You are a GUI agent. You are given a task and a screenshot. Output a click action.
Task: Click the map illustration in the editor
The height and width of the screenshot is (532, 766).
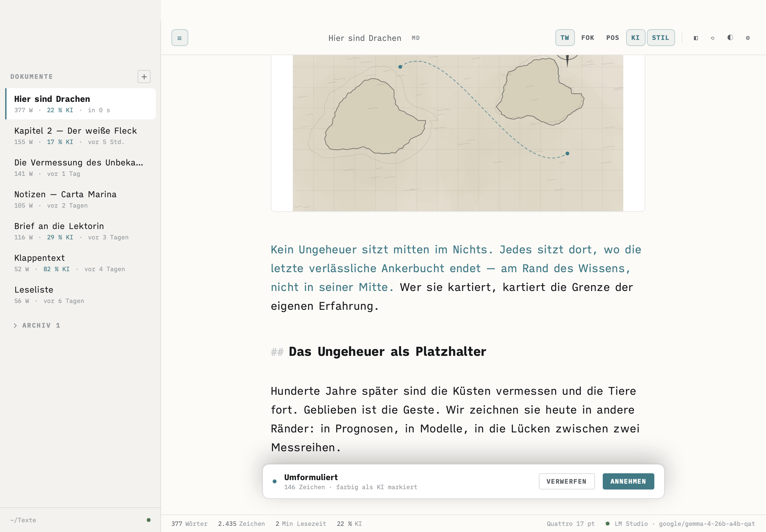458,133
